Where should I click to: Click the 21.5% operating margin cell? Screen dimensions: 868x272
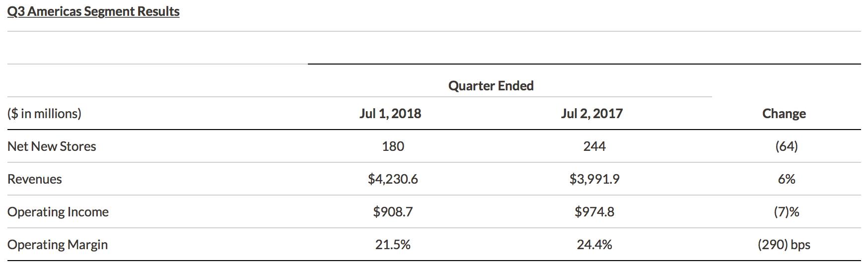(x=393, y=245)
